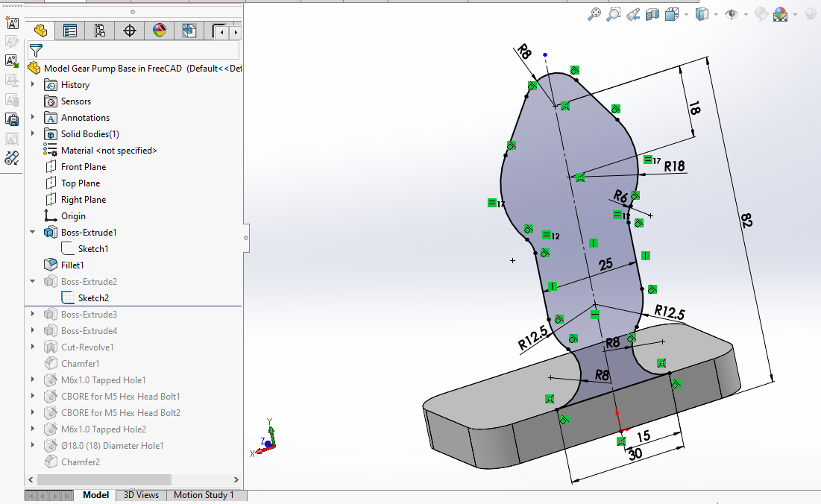Click the feature tree horizontal scrollbar

point(104,479)
